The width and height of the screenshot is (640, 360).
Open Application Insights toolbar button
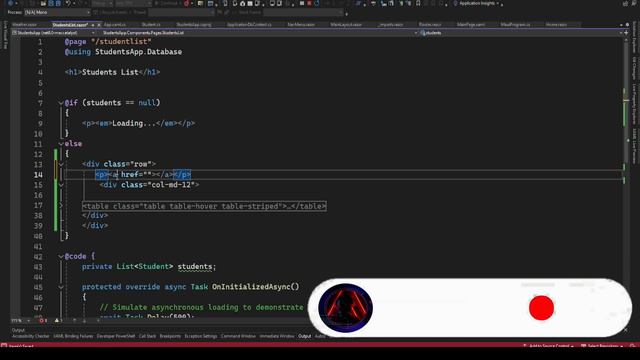click(478, 3)
